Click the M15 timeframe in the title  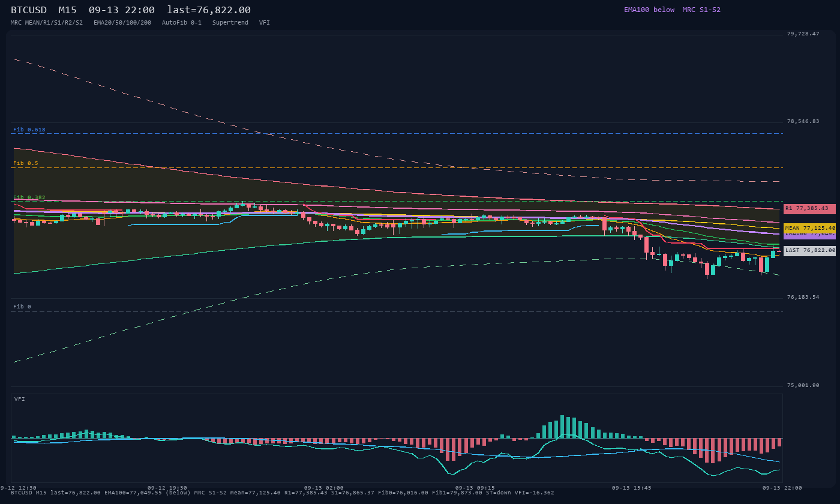point(67,10)
